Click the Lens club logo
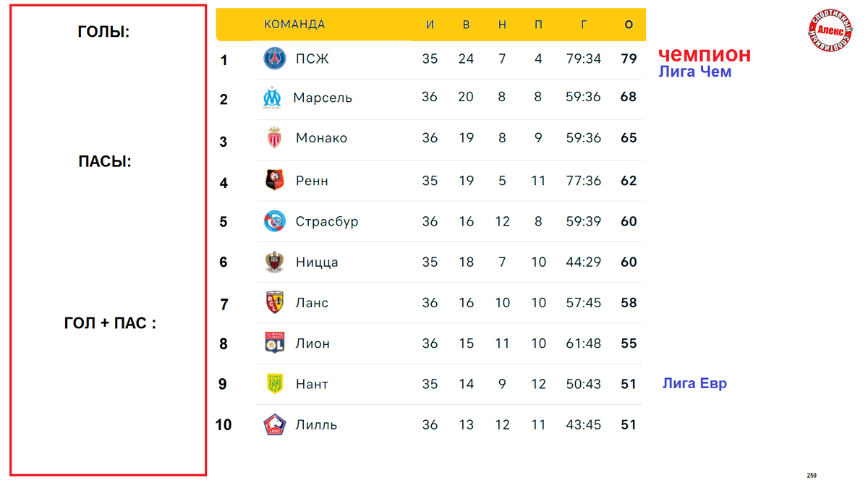This screenshot has width=868, height=488. (x=274, y=302)
